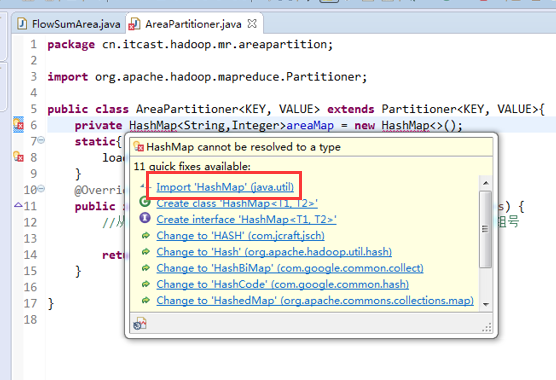Select Change to 'HASH' (com.jcraft.jsch)
This screenshot has width=556, height=380.
coord(240,236)
